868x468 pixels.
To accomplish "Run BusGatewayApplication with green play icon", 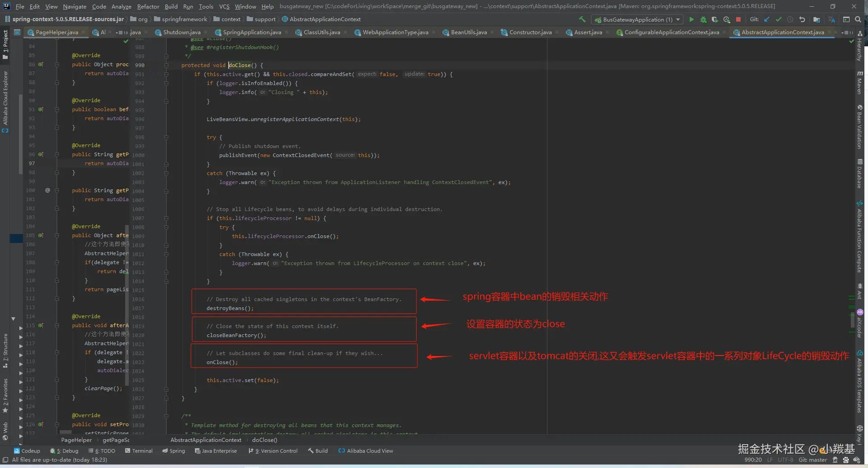I will click(x=692, y=19).
